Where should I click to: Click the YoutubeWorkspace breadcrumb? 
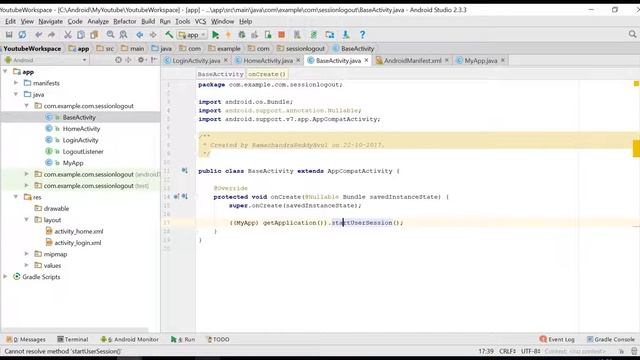pyautogui.click(x=32, y=49)
